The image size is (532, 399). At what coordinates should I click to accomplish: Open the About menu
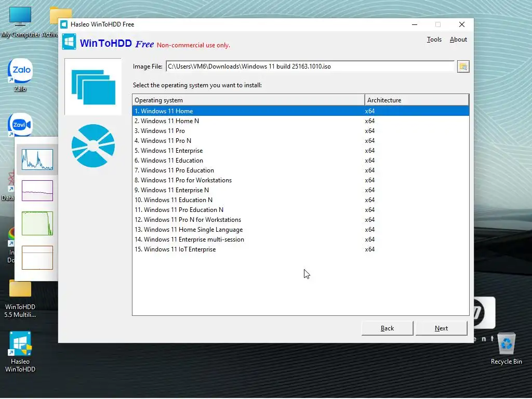458,39
